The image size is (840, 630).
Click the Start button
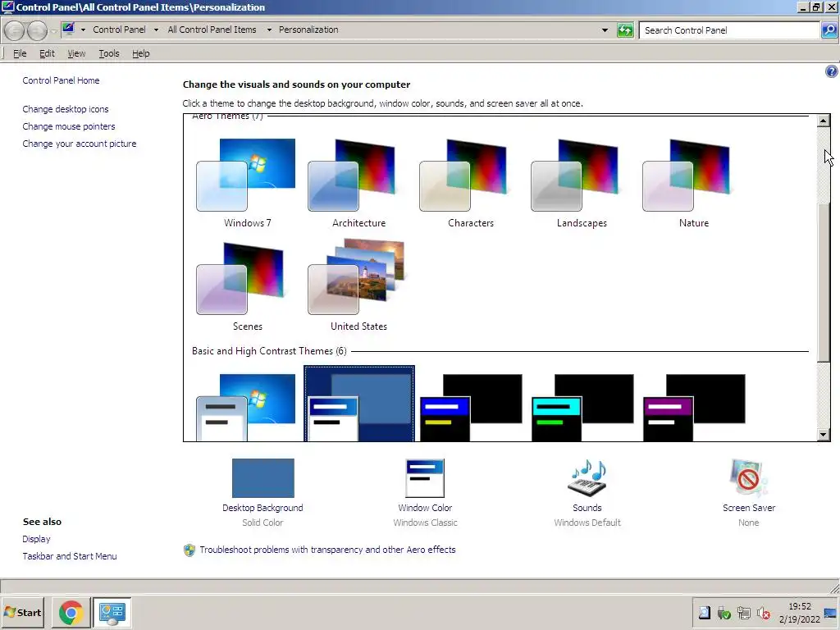(x=22, y=612)
